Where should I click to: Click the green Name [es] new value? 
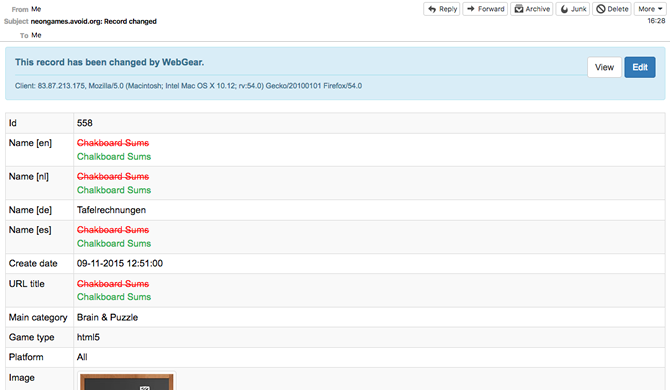pyautogui.click(x=114, y=243)
